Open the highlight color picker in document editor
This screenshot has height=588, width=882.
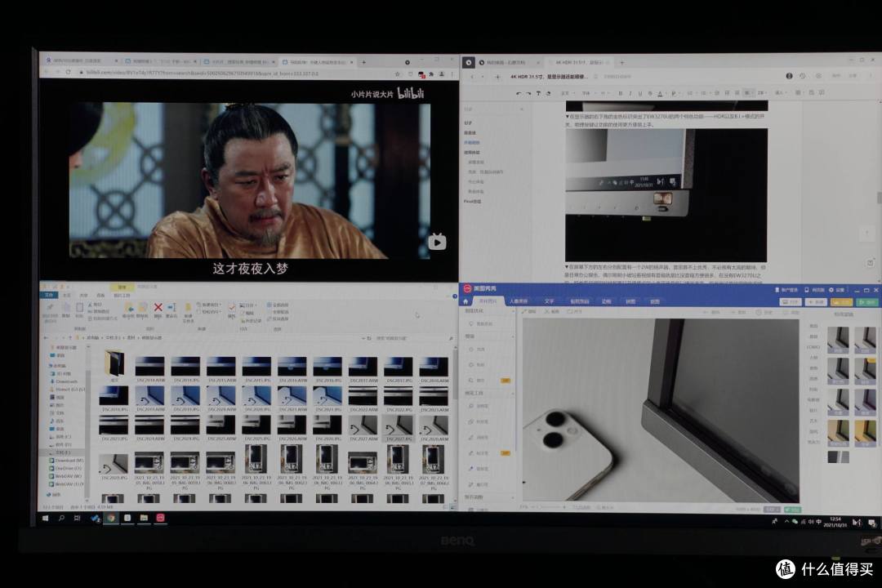pyautogui.click(x=674, y=93)
